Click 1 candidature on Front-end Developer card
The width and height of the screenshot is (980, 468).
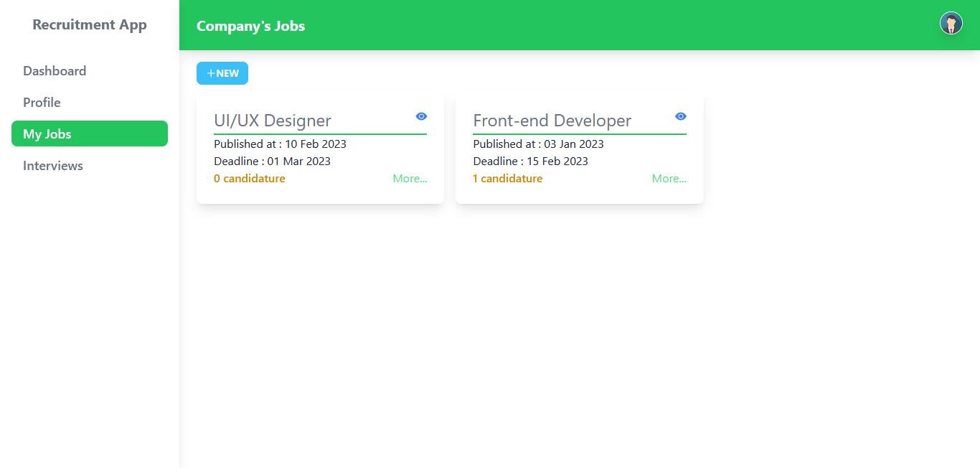[x=507, y=178]
